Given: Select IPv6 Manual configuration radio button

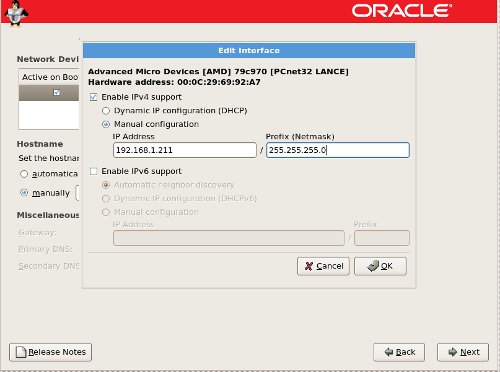Looking at the screenshot, I should pyautogui.click(x=106, y=212).
